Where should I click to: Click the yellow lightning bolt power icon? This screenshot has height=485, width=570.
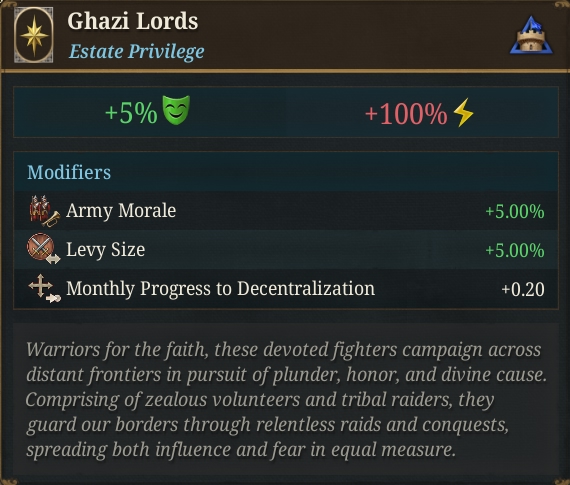(463, 112)
